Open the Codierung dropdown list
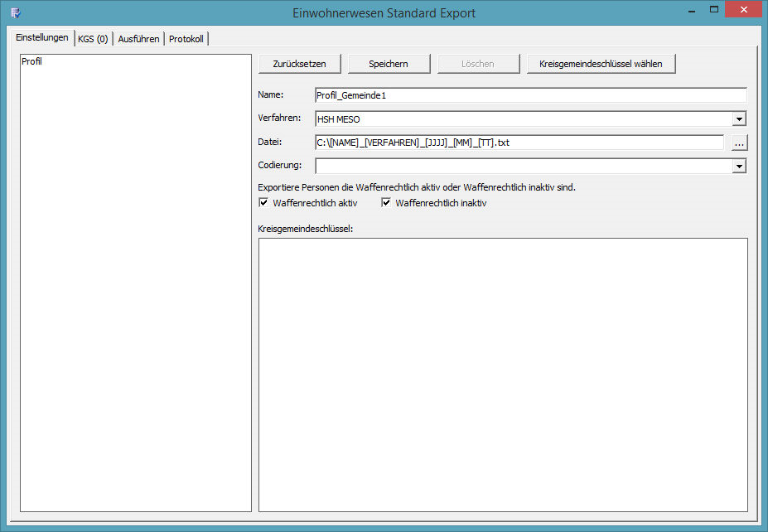This screenshot has height=532, width=768. pos(739,166)
